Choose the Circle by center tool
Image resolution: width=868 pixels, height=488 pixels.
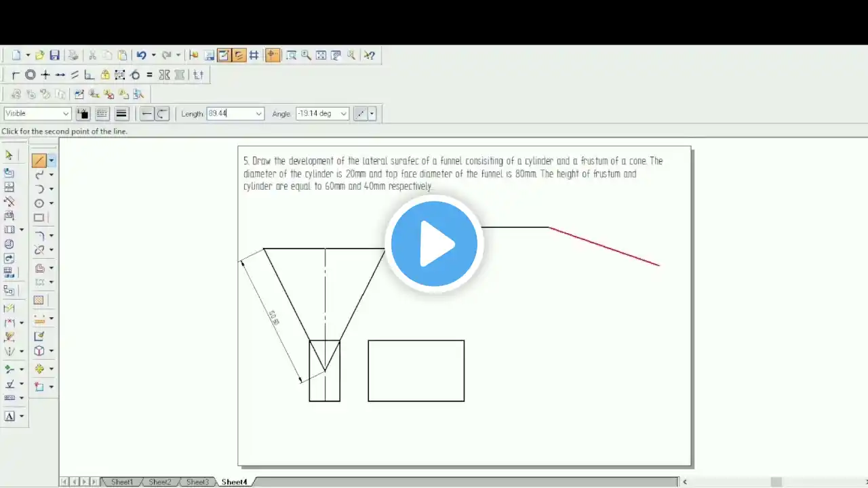[39, 203]
